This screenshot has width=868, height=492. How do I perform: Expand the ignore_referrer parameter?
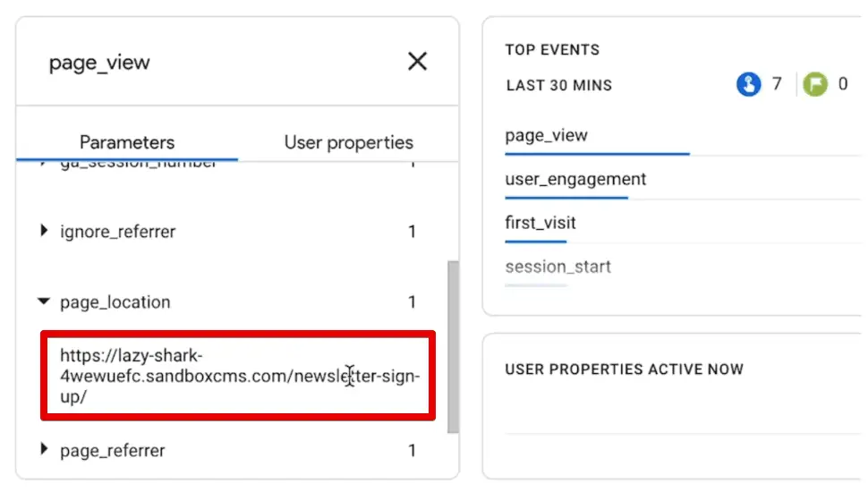pyautogui.click(x=44, y=231)
